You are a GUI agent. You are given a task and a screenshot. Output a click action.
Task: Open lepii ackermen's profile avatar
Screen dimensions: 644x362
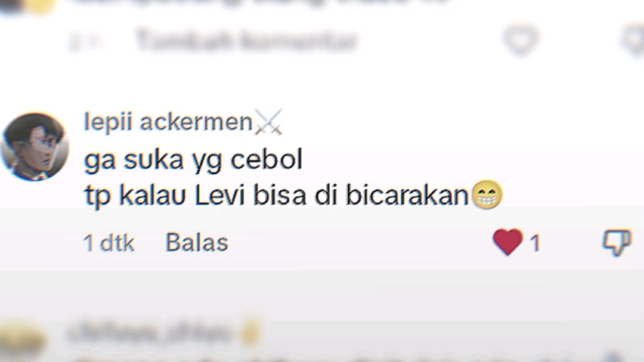point(35,147)
